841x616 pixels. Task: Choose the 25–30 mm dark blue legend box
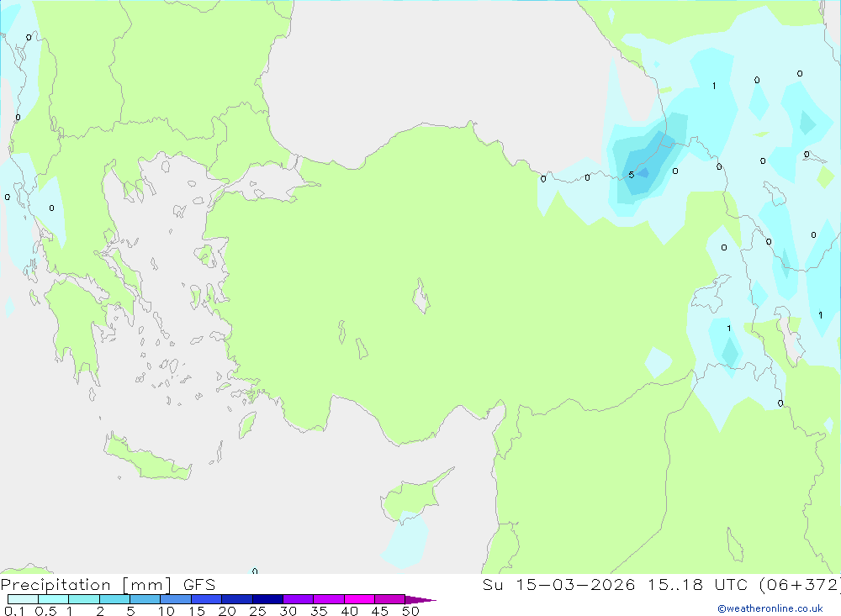coord(267,599)
